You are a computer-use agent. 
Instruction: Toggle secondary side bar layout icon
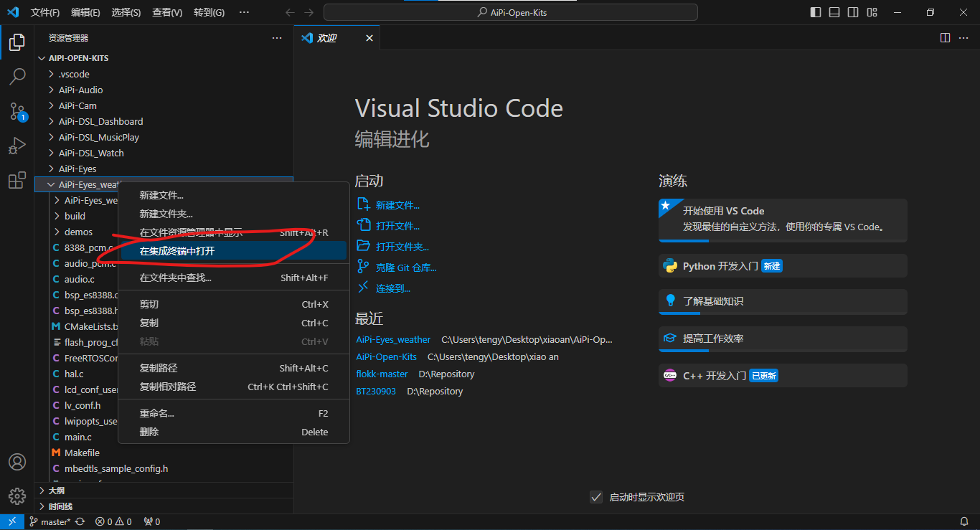pyautogui.click(x=853, y=12)
